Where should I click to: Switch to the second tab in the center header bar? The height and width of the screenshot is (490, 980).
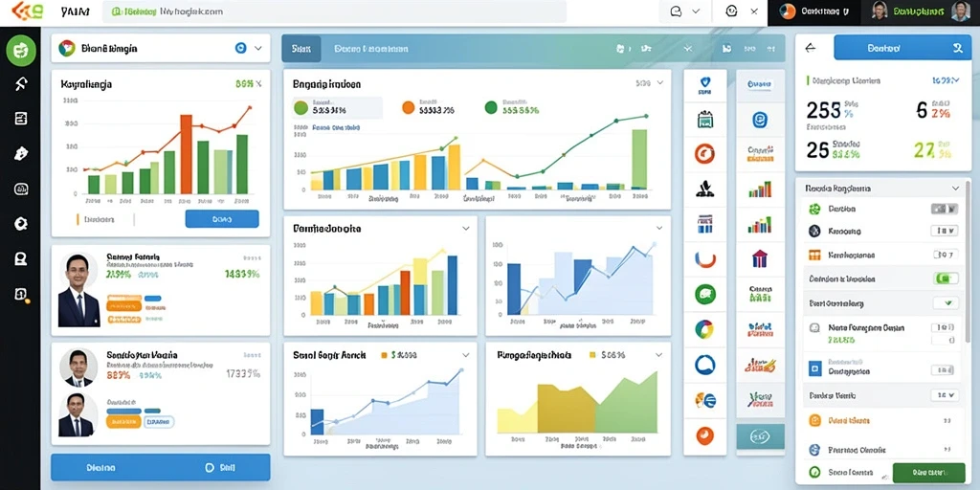(371, 48)
